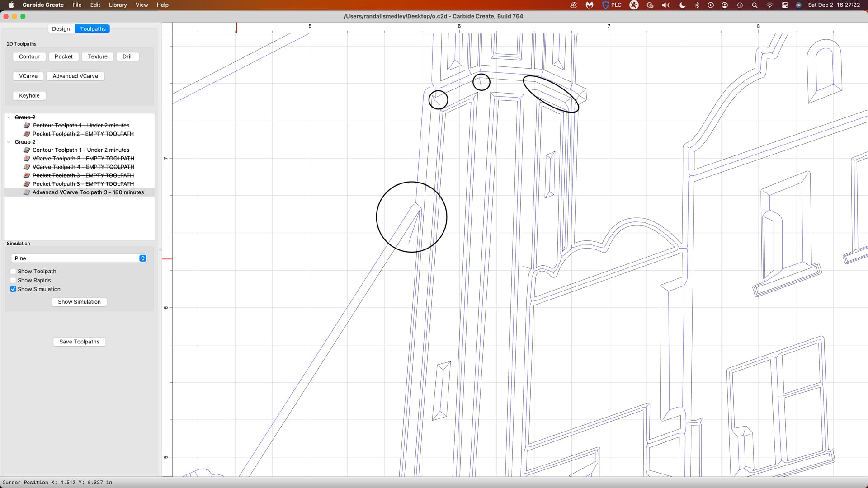Enable the Show Toolpath checkbox
Screen dimensions: 868x488
tap(13, 272)
